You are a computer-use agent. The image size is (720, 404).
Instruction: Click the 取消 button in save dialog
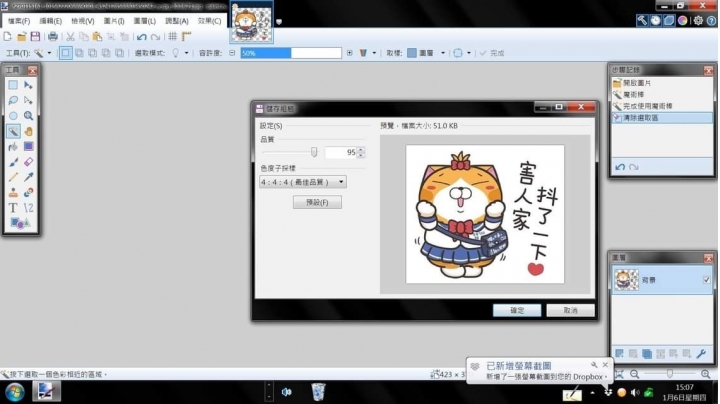click(570, 310)
